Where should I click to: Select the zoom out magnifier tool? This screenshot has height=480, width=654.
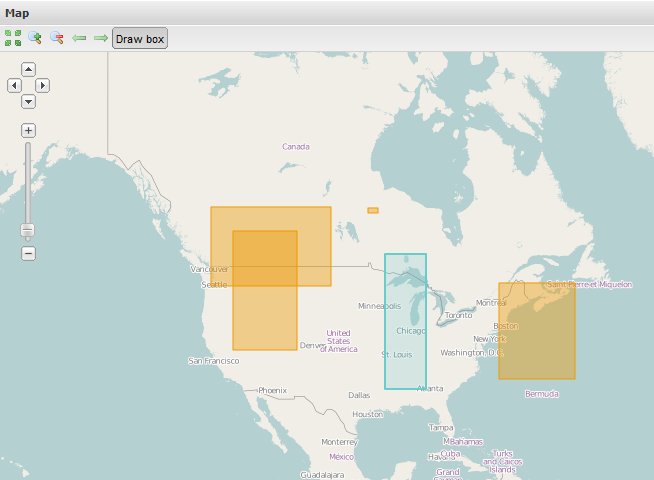pyautogui.click(x=57, y=38)
